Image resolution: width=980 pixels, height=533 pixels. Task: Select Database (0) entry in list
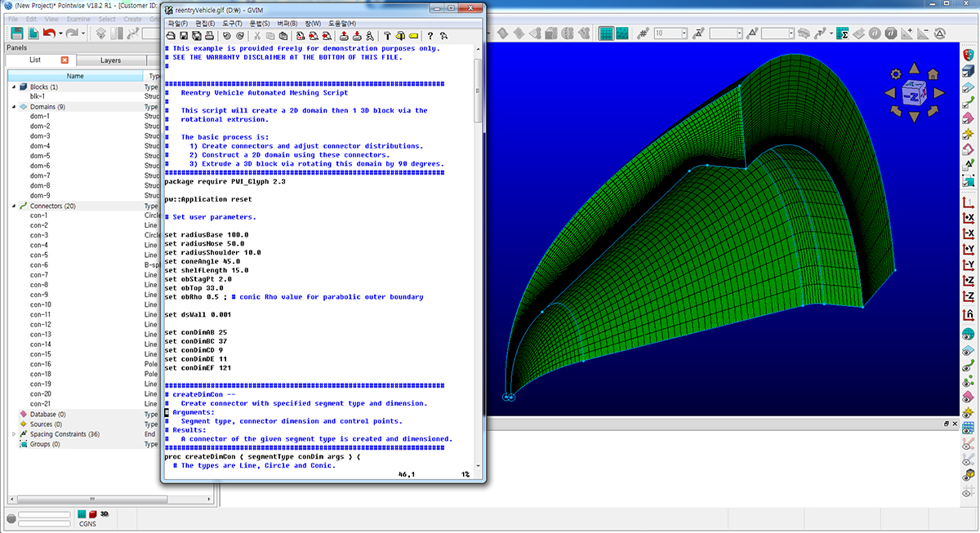[47, 415]
